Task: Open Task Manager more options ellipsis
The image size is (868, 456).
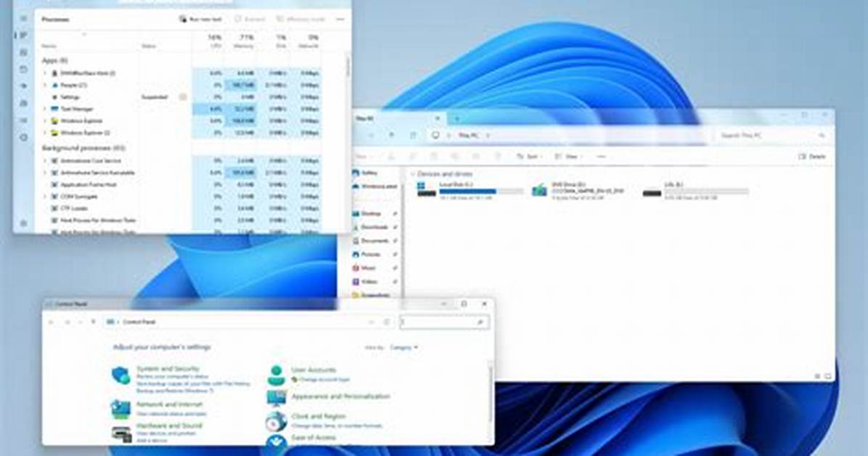Action: 340,20
